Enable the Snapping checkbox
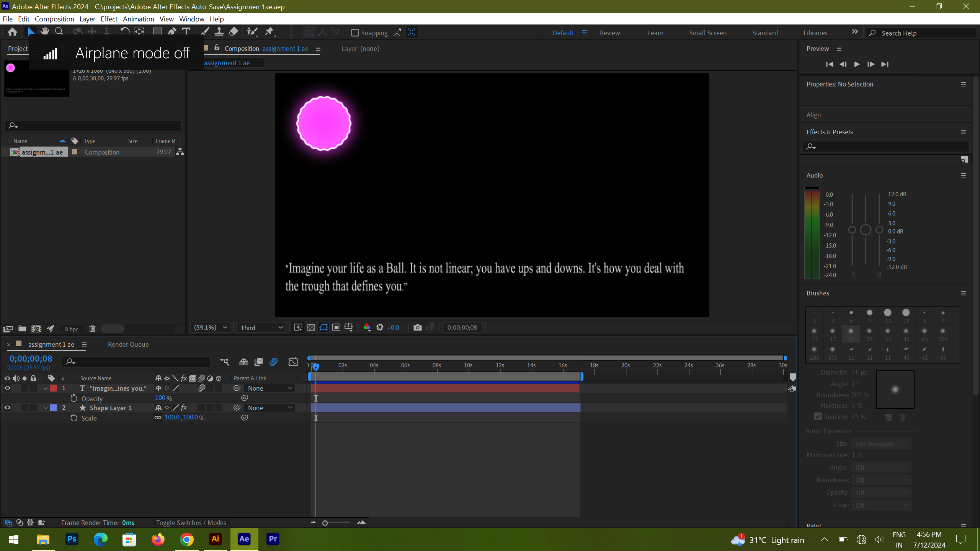Image resolution: width=980 pixels, height=551 pixels. coord(355,33)
